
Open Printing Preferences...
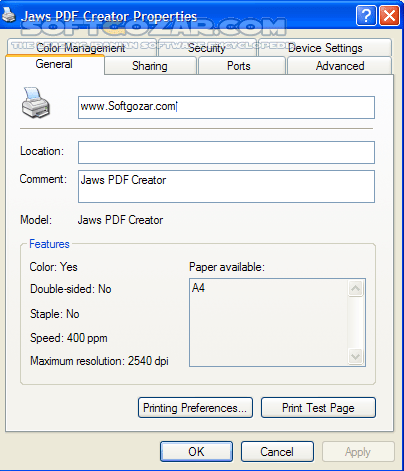(x=195, y=407)
